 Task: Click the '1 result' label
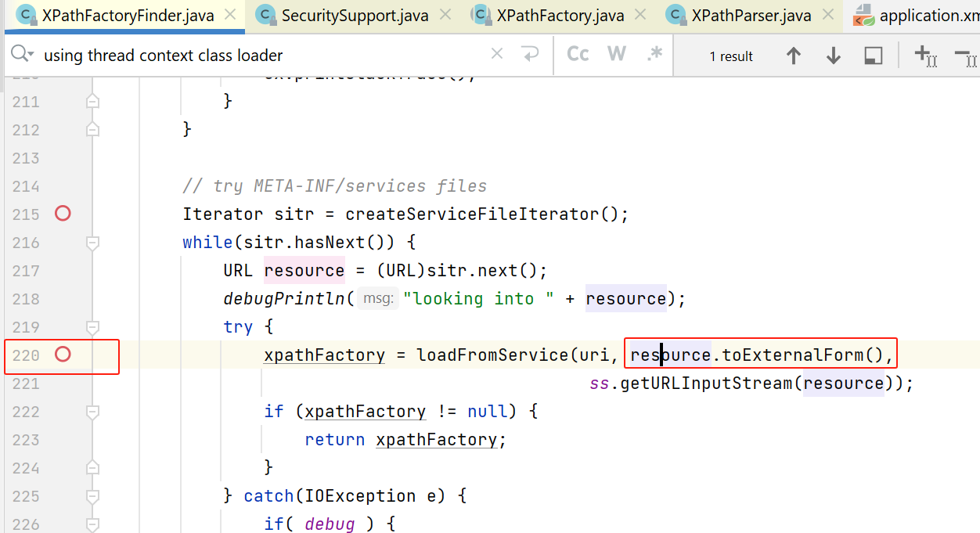(731, 56)
